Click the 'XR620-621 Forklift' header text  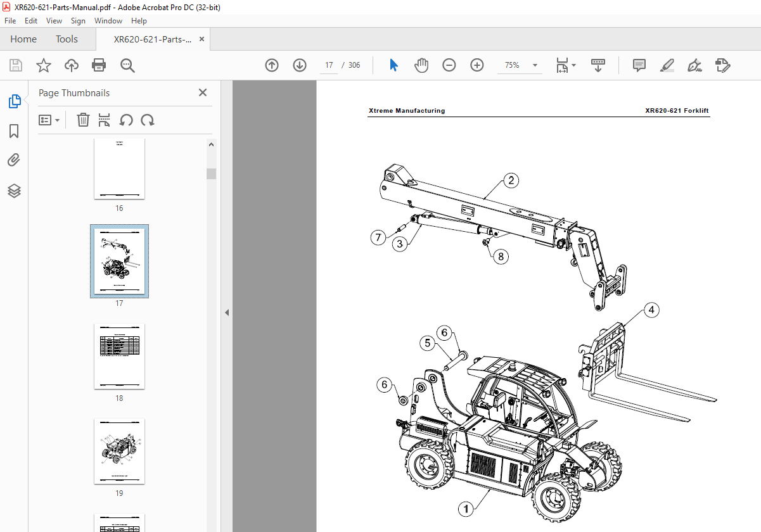[x=677, y=111]
